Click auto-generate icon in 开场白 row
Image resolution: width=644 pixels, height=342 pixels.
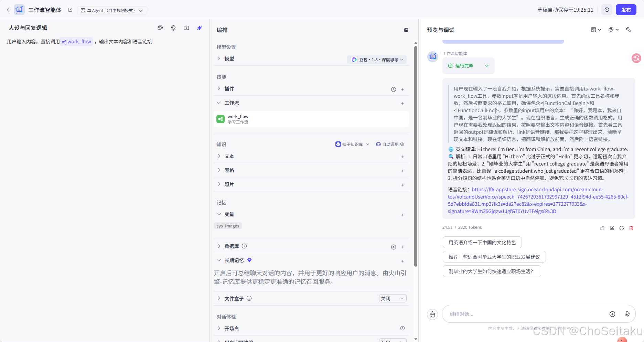click(x=402, y=328)
